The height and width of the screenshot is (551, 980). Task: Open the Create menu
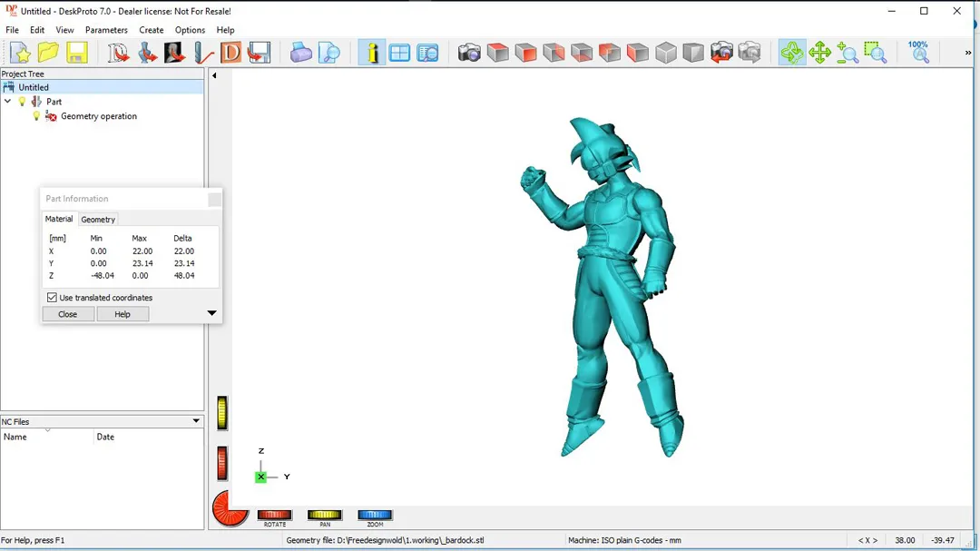point(152,30)
